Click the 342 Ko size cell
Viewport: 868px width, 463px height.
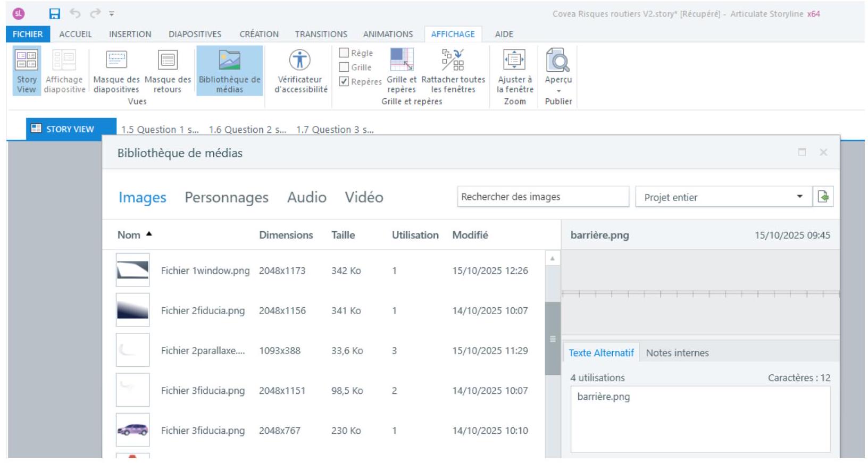point(346,271)
